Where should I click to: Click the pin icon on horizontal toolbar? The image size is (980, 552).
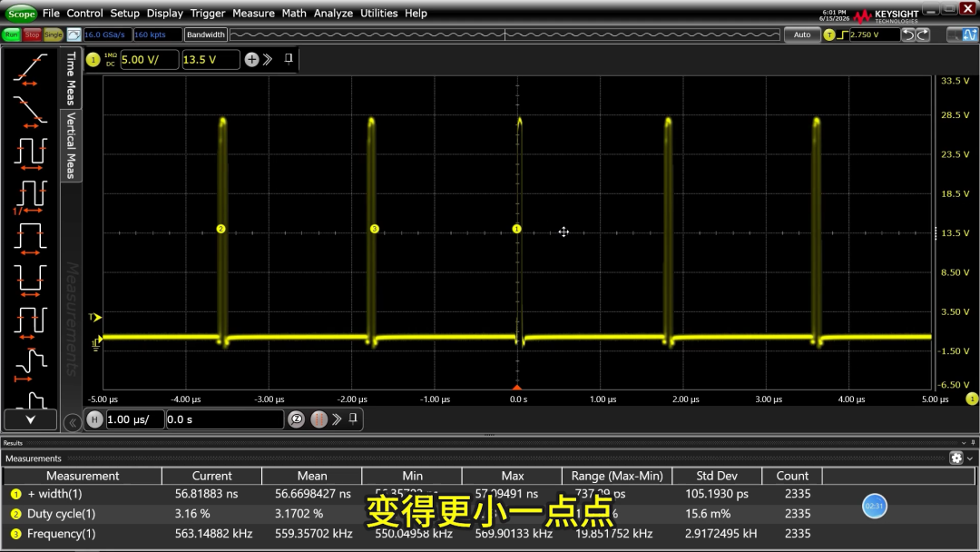(x=353, y=419)
